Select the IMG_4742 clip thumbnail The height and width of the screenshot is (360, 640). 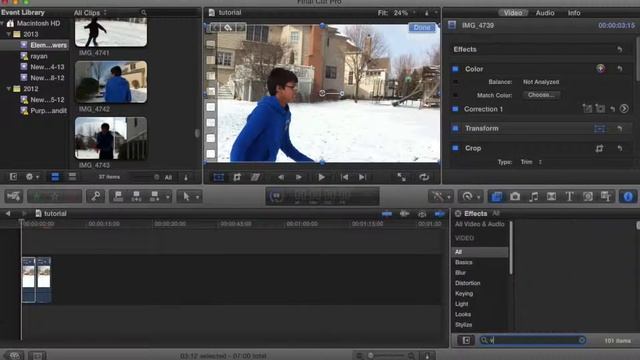coord(111,82)
